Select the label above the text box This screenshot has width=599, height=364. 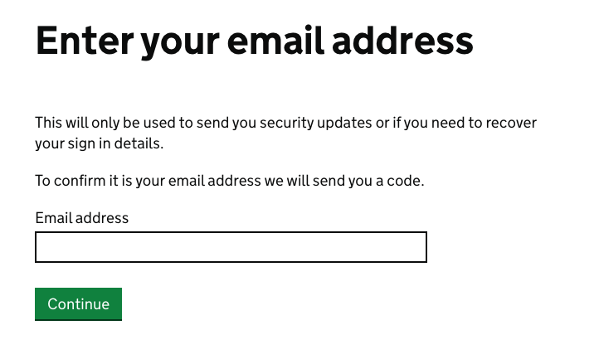tap(82, 218)
